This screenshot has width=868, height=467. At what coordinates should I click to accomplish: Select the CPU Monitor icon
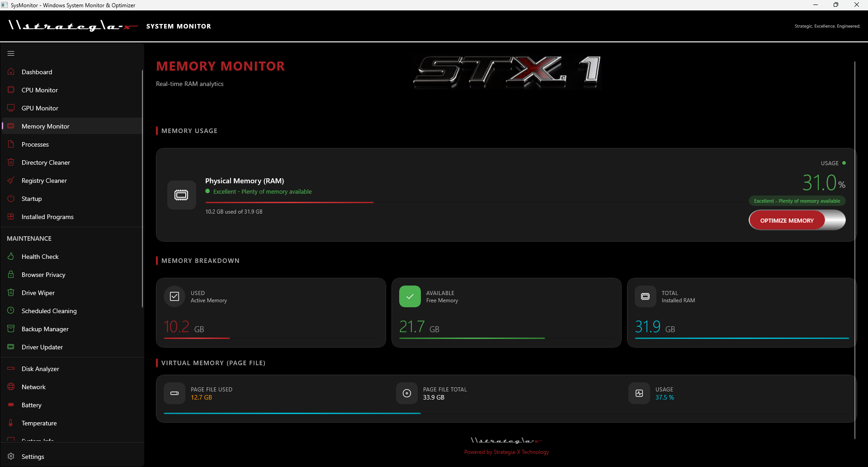pos(10,90)
